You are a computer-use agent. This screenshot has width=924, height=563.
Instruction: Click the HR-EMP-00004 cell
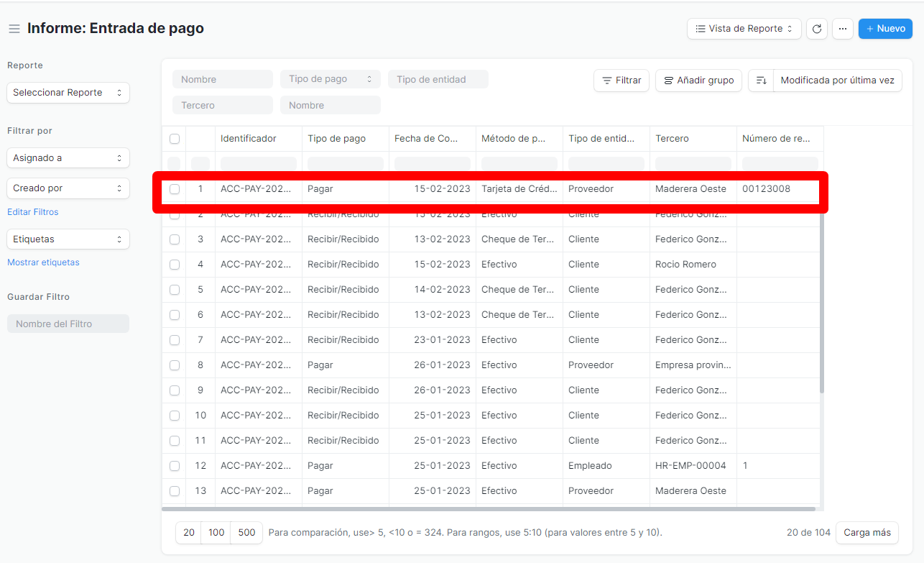click(693, 466)
